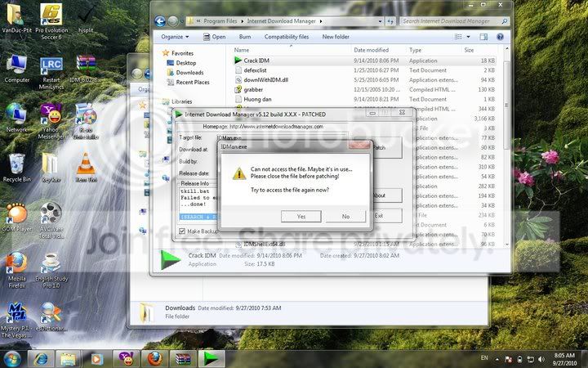588x368 pixels.
Task: Open Downloads in the Favorites sidebar
Action: [x=189, y=73]
